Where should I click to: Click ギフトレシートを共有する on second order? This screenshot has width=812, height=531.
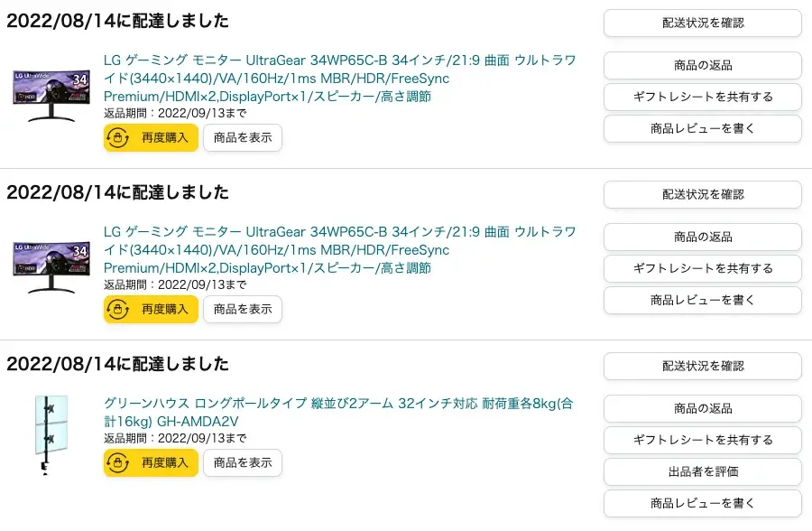tap(703, 268)
